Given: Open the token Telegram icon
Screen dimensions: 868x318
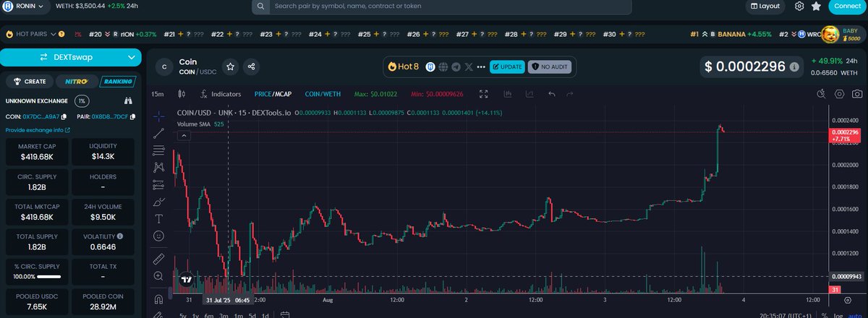Looking at the screenshot, I should 456,66.
